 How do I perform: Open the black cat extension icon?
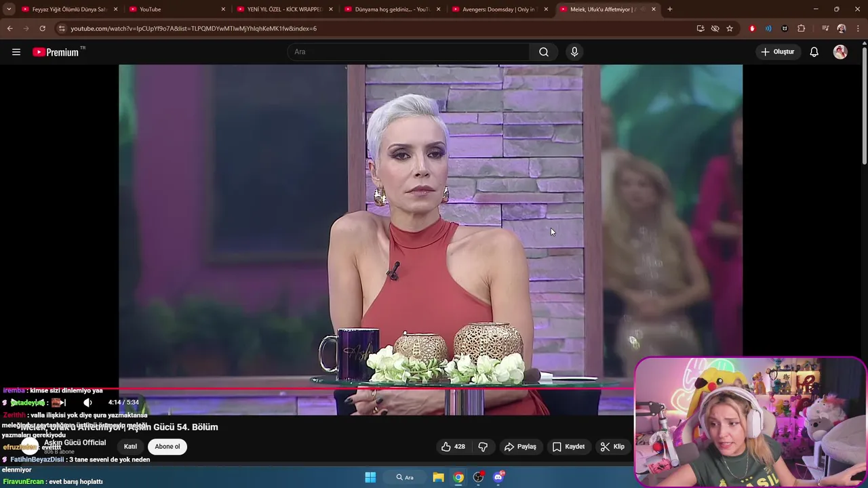tap(785, 28)
